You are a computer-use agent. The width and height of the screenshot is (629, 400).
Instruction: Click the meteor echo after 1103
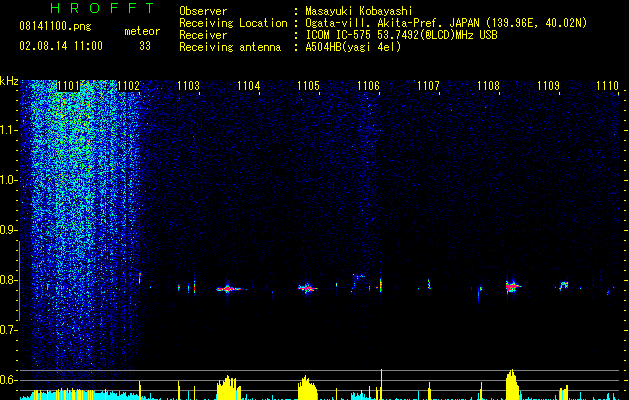click(228, 288)
